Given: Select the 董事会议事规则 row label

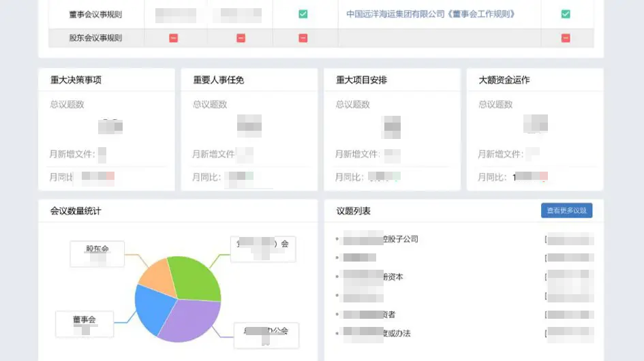Looking at the screenshot, I should click(x=95, y=14).
